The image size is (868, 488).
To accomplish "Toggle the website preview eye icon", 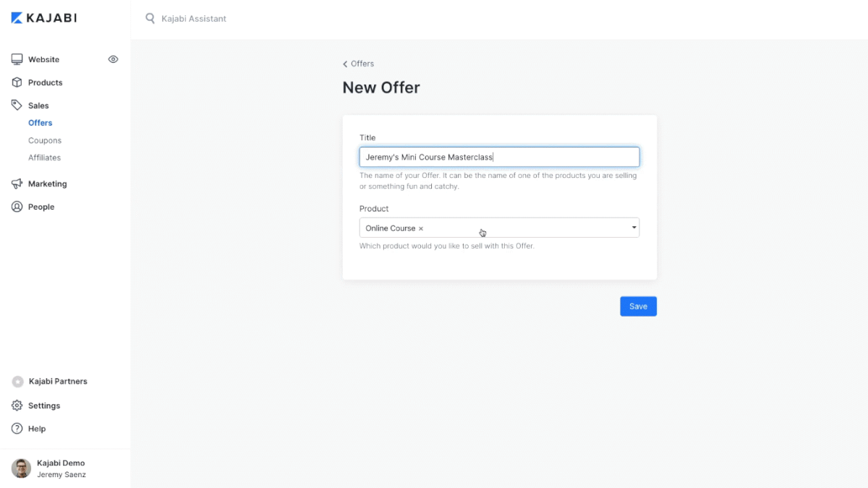I will click(113, 59).
